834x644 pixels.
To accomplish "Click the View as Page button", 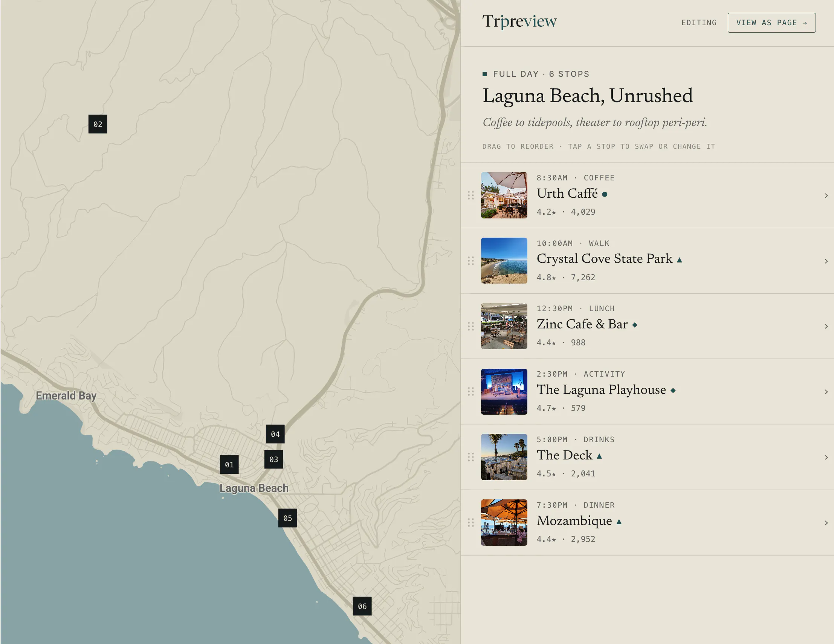I will point(771,23).
